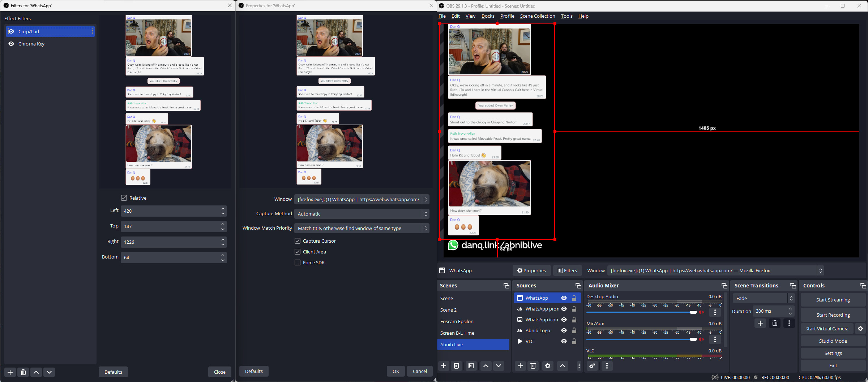Open scene filters icon in Scenes panel
Viewport: 868px width, 382px height.
pyautogui.click(x=471, y=366)
